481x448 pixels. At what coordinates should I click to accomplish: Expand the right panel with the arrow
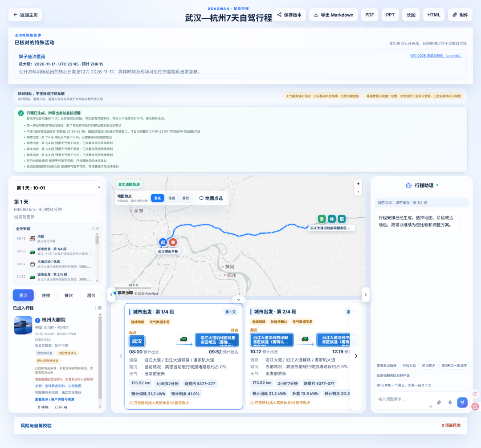point(365,294)
